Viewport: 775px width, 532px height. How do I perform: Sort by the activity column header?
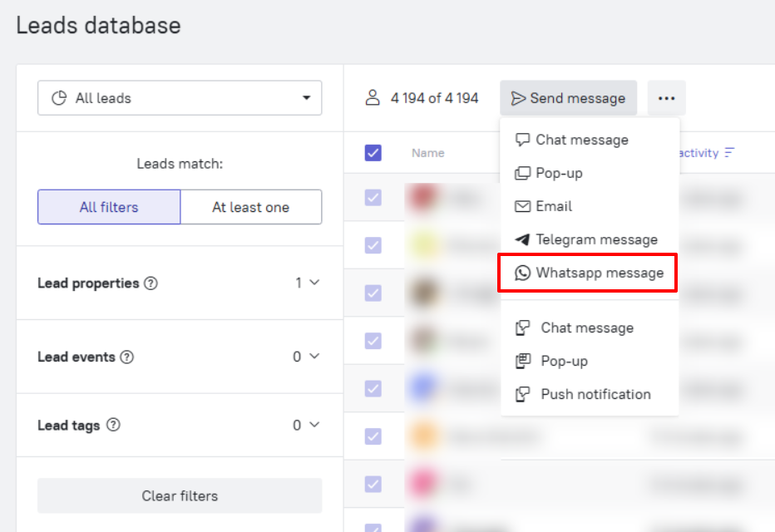[698, 153]
